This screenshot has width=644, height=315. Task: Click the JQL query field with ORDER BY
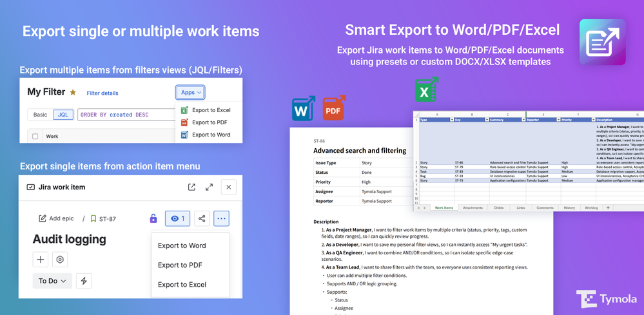click(126, 115)
